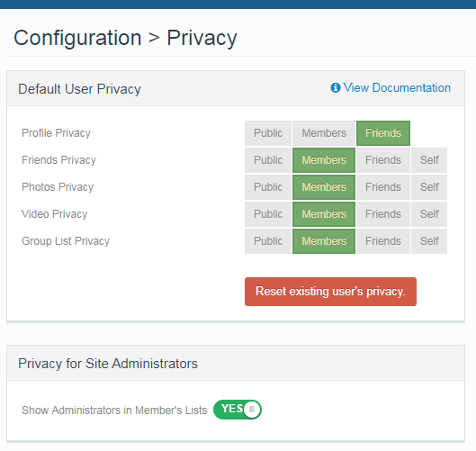Toggle Show Administrators in Member's Lists switch
The width and height of the screenshot is (476, 451).
click(x=238, y=410)
